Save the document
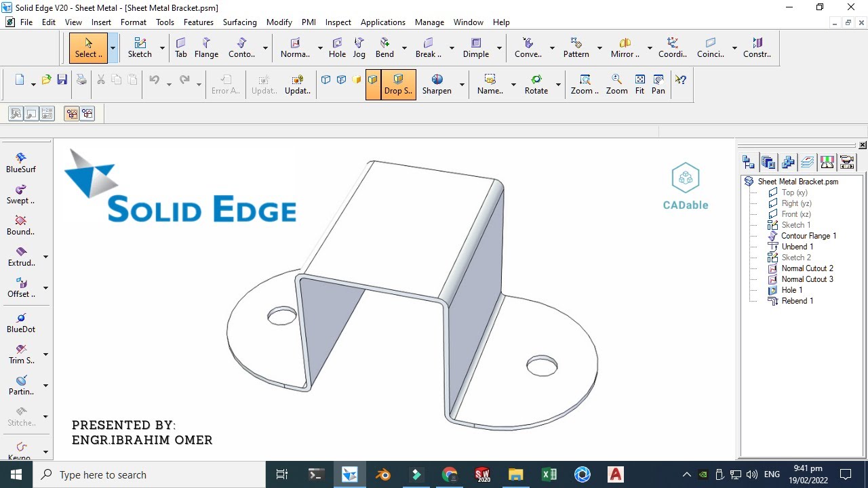The height and width of the screenshot is (488, 868). pos(62,80)
